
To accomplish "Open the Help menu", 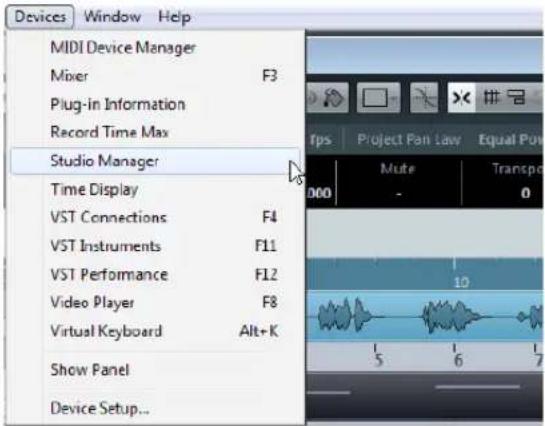I will point(174,17).
